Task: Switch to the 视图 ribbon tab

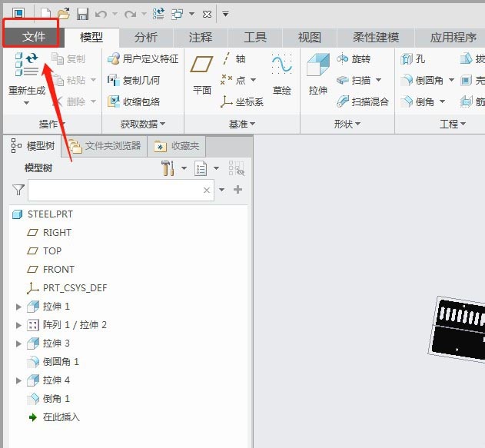Action: coord(309,37)
